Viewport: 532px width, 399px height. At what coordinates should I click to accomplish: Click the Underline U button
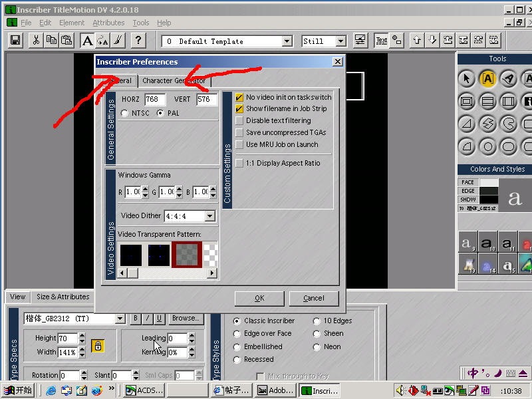[x=159, y=319]
